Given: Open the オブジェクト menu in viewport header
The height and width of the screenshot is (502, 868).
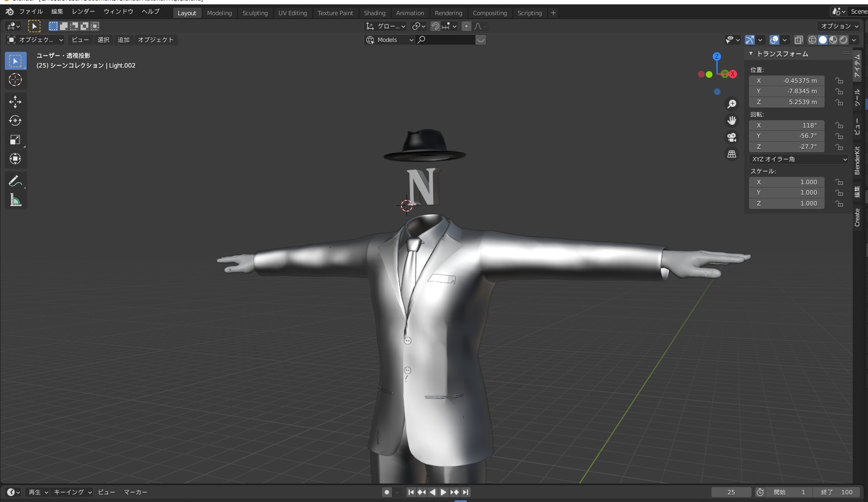Looking at the screenshot, I should (156, 40).
